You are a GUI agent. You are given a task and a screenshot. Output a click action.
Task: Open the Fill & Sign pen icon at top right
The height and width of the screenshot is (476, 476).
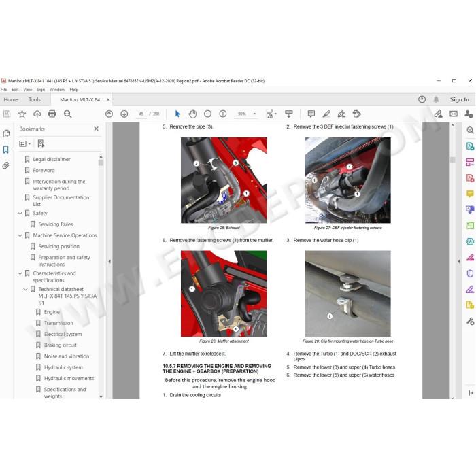438,114
